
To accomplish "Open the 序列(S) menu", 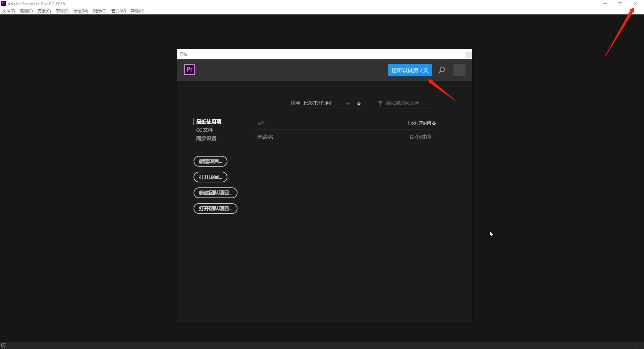I will pyautogui.click(x=62, y=11).
